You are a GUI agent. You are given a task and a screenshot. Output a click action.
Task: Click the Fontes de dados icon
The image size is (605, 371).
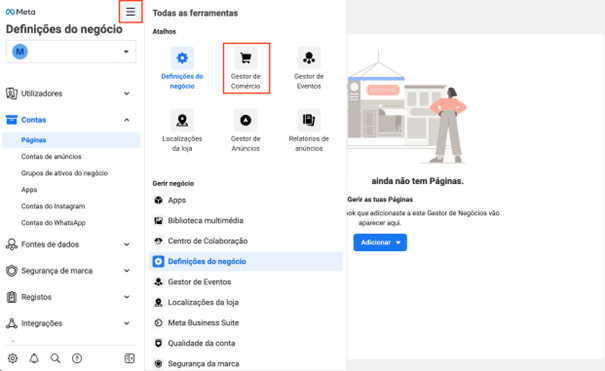[x=12, y=245]
